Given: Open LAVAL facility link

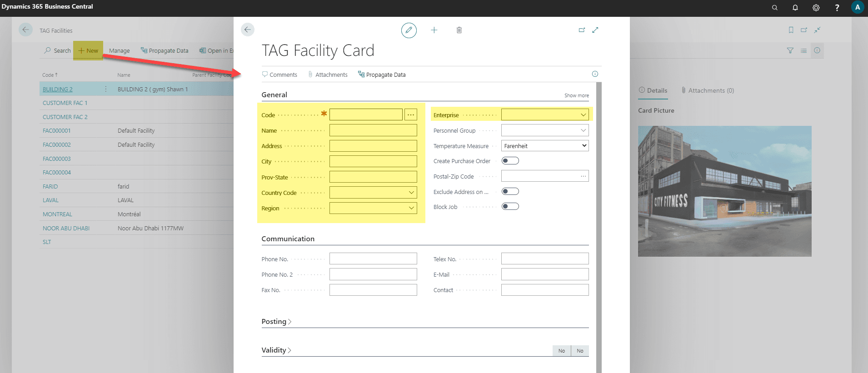Looking at the screenshot, I should point(50,200).
